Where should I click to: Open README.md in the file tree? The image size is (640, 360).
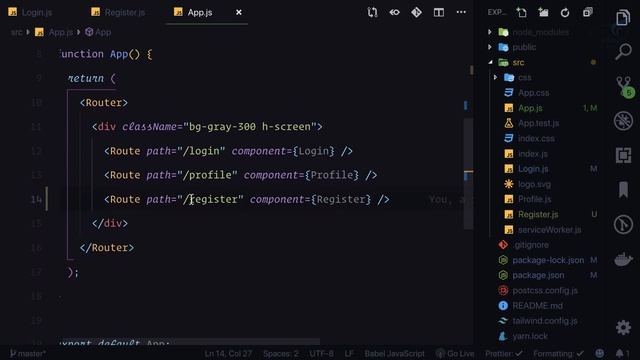click(537, 306)
